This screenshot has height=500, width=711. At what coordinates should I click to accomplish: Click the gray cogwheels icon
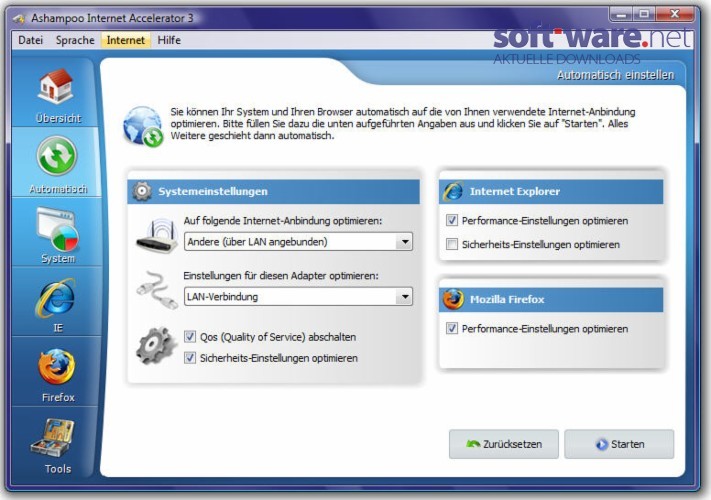coord(156,345)
